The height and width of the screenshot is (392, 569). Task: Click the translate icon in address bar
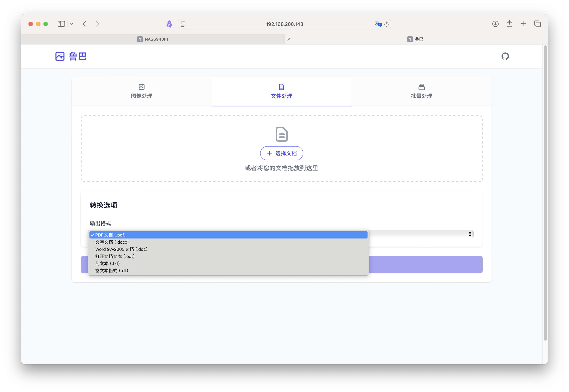click(378, 24)
